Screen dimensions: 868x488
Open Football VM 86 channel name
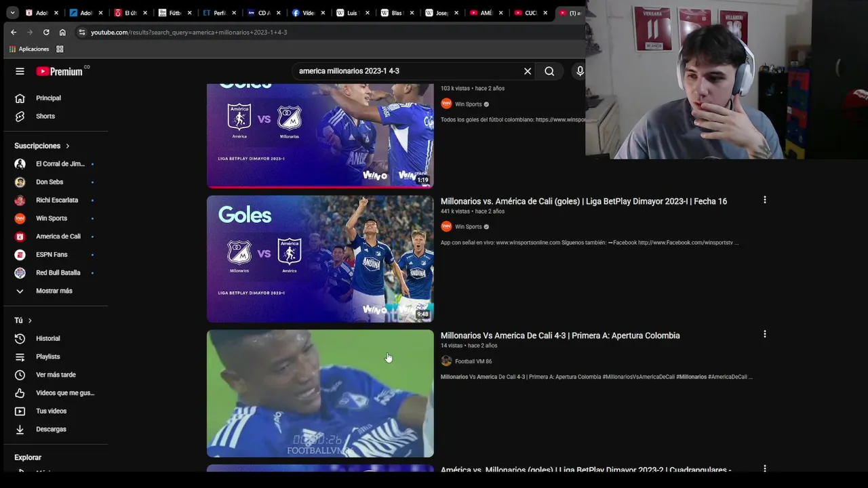(x=473, y=361)
